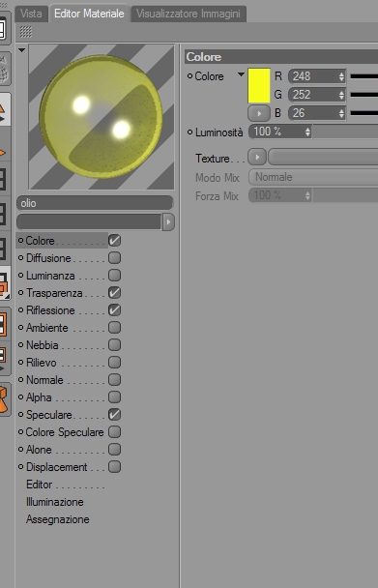The image size is (378, 588).
Task: Click the yellow color swatch
Action: click(x=259, y=85)
